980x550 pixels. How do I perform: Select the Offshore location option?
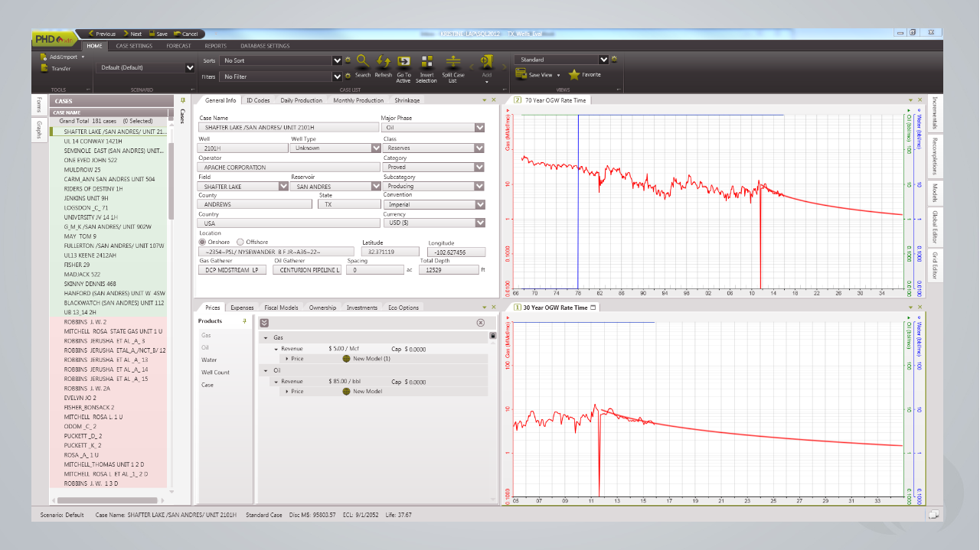240,242
